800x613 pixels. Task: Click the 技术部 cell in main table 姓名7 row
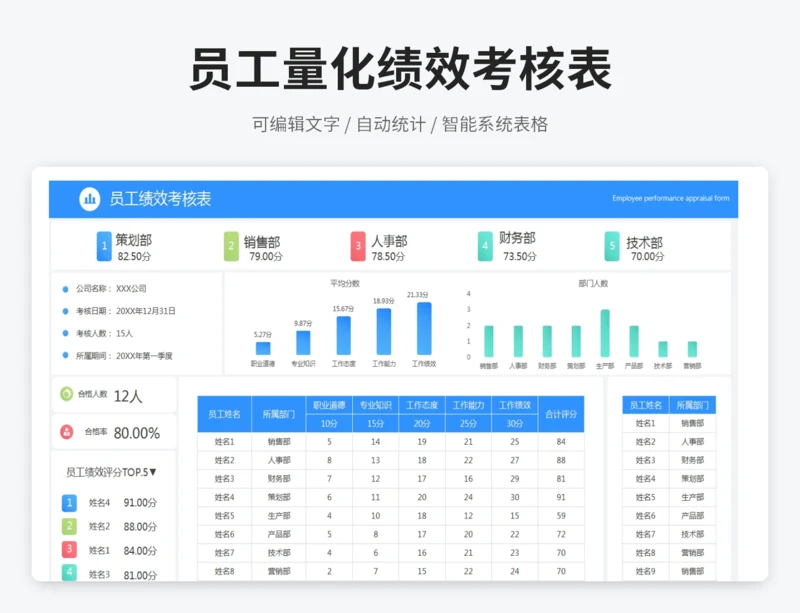click(279, 553)
